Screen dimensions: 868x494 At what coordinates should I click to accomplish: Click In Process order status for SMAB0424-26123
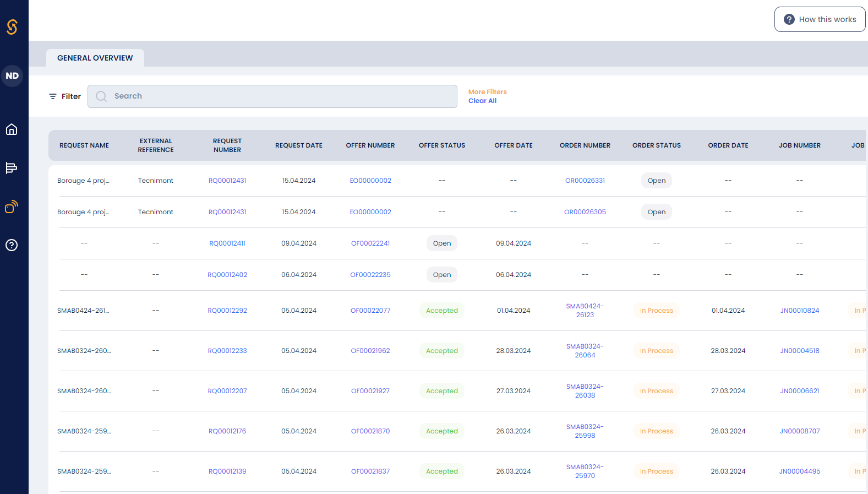click(x=657, y=311)
